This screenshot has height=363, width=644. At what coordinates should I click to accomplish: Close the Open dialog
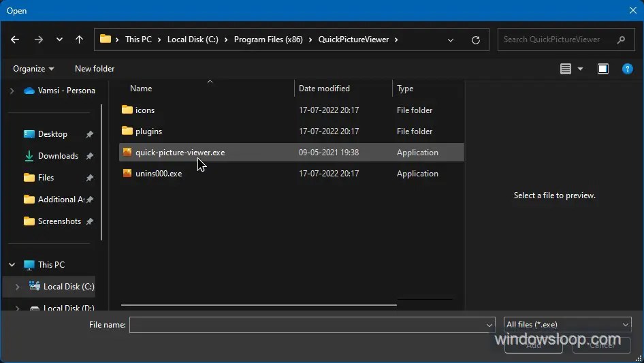click(633, 10)
